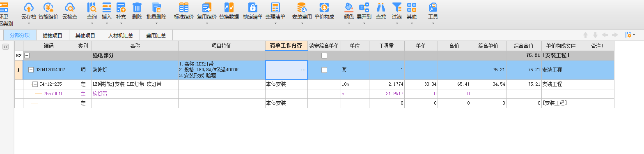Switch to the 人材机汇总 tab
This screenshot has height=154, width=644.
(x=121, y=36)
